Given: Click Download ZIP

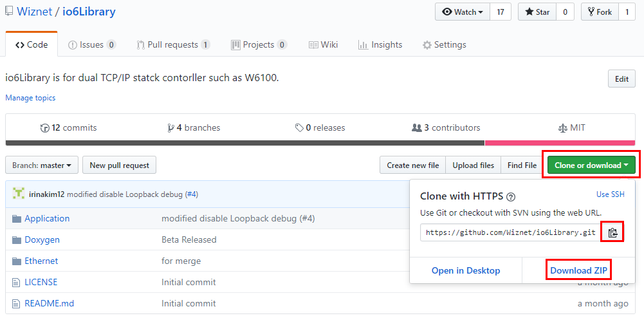Looking at the screenshot, I should coord(578,271).
